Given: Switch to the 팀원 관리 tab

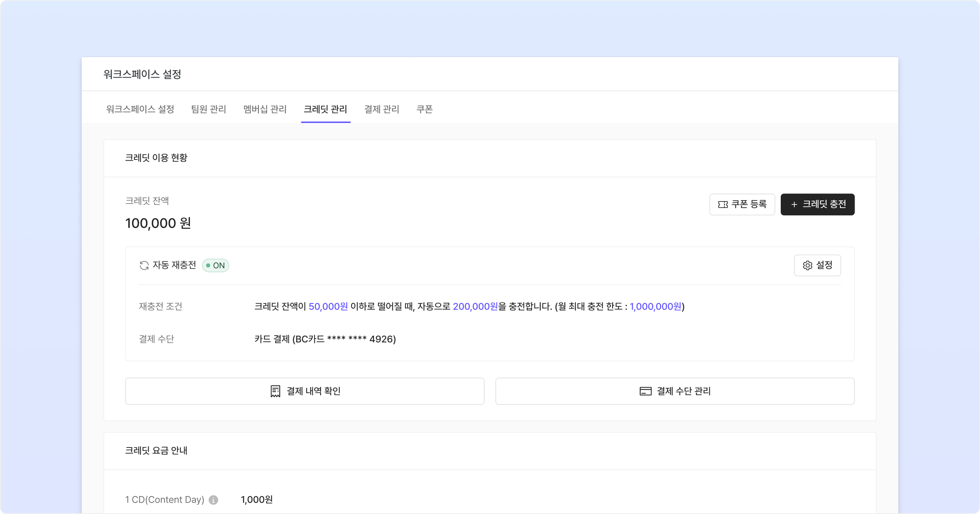Looking at the screenshot, I should (x=209, y=109).
